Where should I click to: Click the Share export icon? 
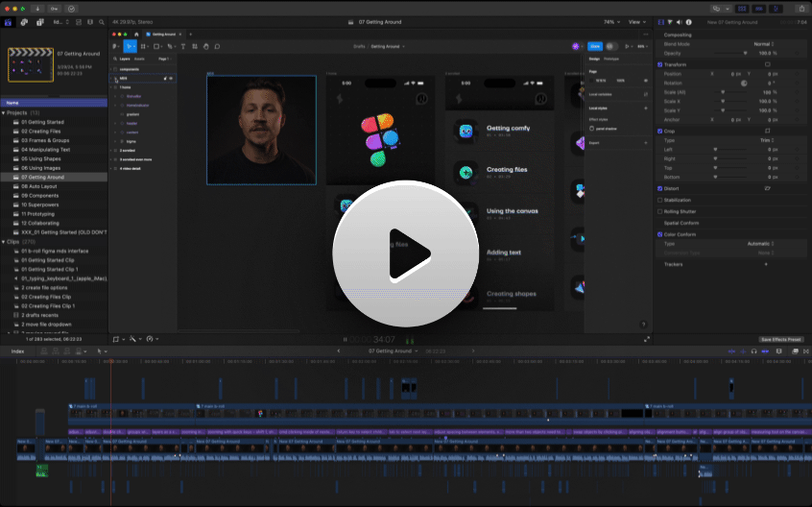[802, 8]
